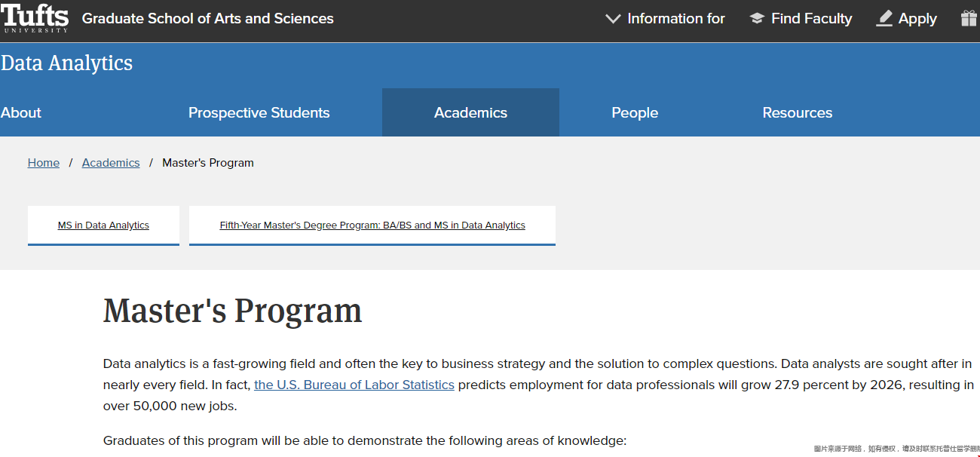Open Information for menu text
Viewport: 980px width, 457px height.
coord(676,19)
